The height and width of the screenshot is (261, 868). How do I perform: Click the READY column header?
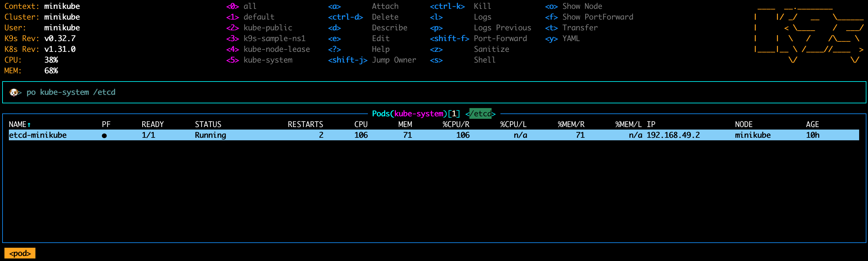click(x=153, y=124)
